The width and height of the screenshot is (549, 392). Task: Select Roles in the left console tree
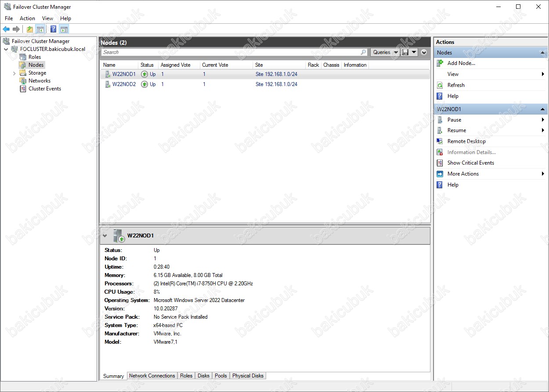pos(35,57)
